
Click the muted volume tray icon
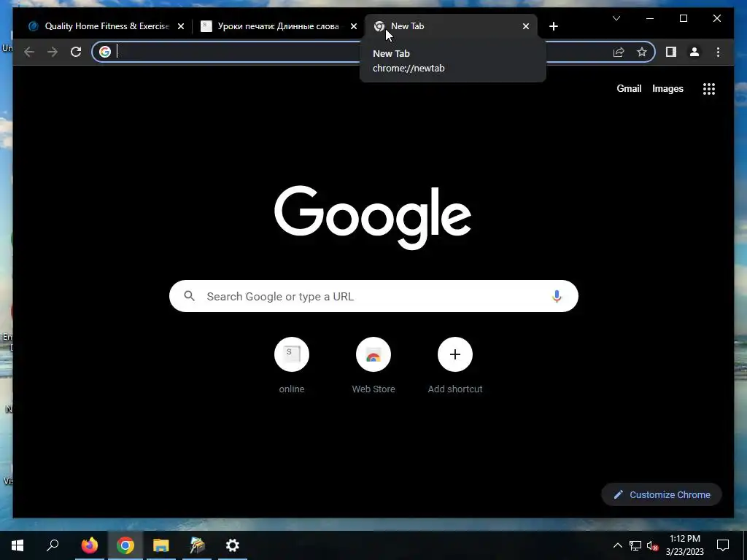tap(652, 545)
